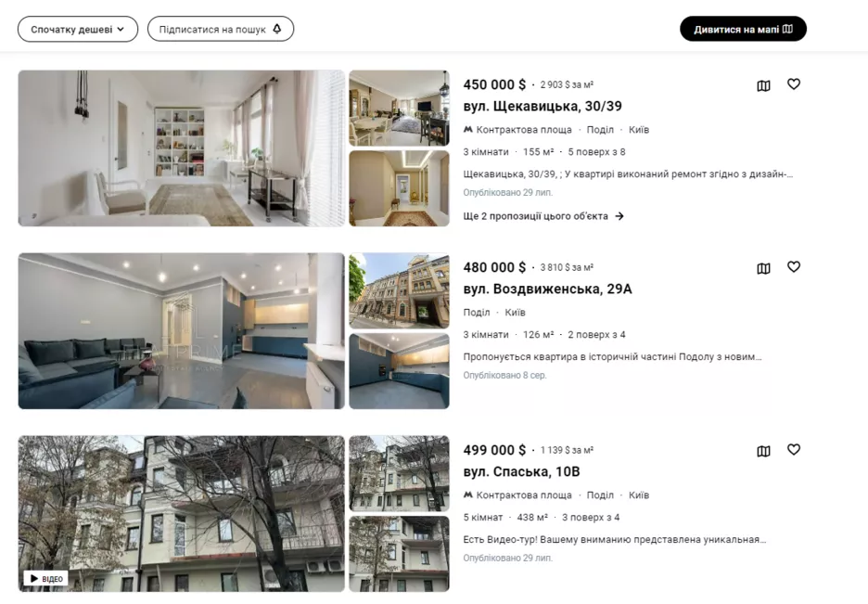Viewport: 868px width, 604px height.
Task: Open вул. Воздвиженська, 29А listing title
Action: click(x=547, y=289)
